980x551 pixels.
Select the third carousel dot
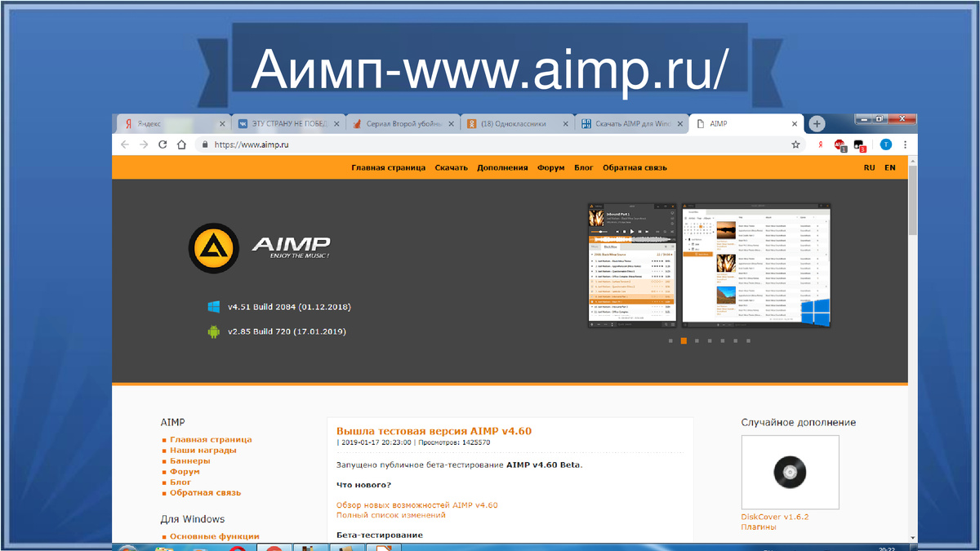[x=697, y=340]
